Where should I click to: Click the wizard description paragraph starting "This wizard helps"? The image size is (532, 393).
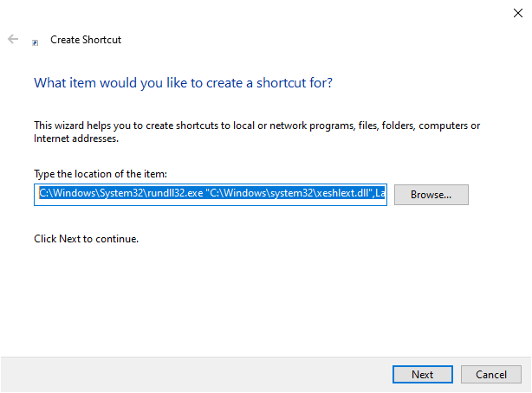pyautogui.click(x=256, y=132)
